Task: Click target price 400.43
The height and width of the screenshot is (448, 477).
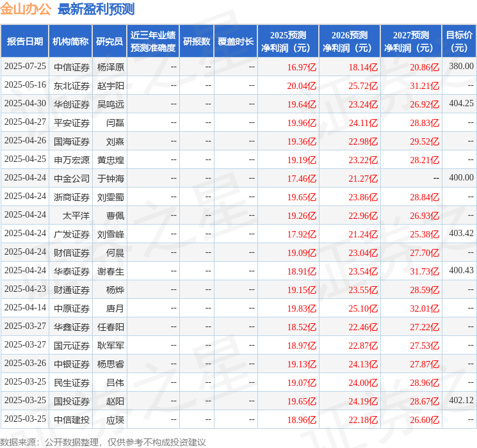Action: coord(461,270)
